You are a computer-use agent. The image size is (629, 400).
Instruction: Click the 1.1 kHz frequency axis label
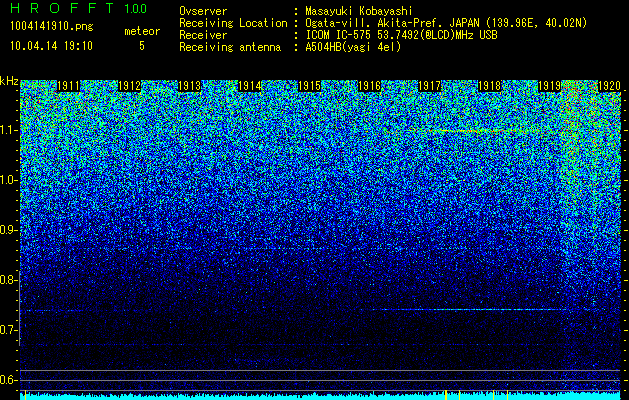(x=8, y=130)
